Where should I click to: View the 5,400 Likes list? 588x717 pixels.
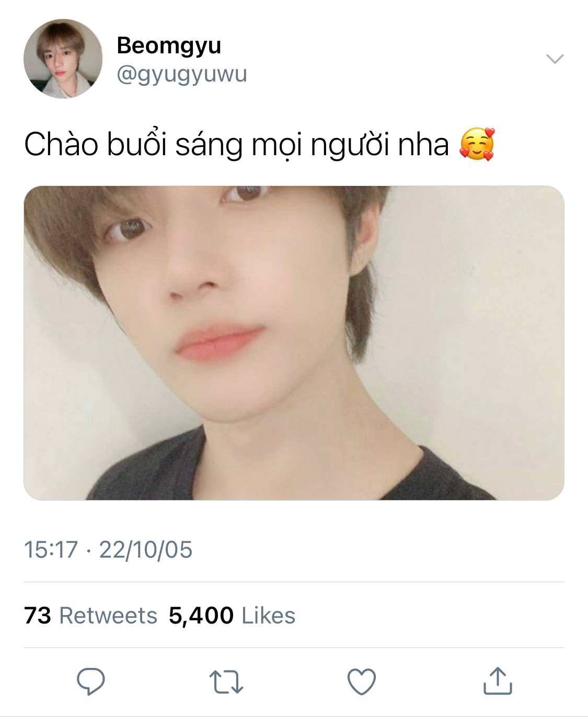point(232,616)
